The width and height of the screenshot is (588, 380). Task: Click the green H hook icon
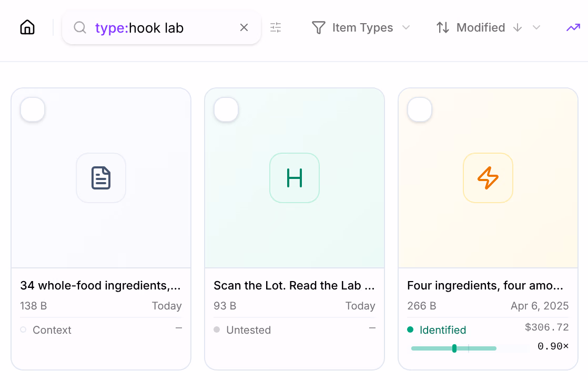point(295,178)
